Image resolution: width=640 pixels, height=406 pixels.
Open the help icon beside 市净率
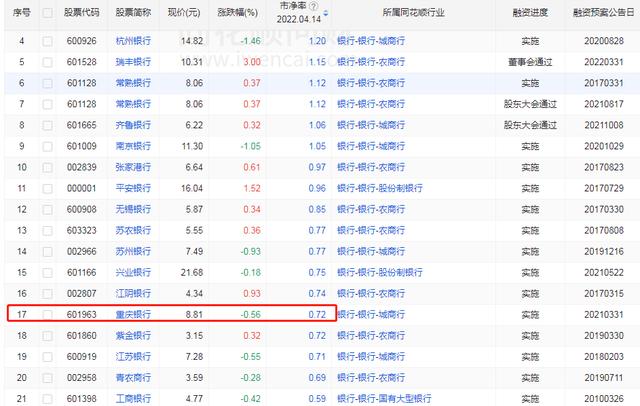[x=313, y=6]
